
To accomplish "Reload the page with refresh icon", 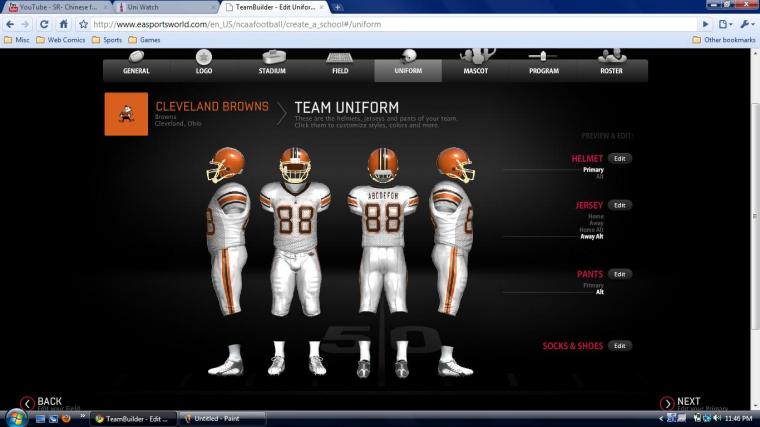I will coord(44,24).
